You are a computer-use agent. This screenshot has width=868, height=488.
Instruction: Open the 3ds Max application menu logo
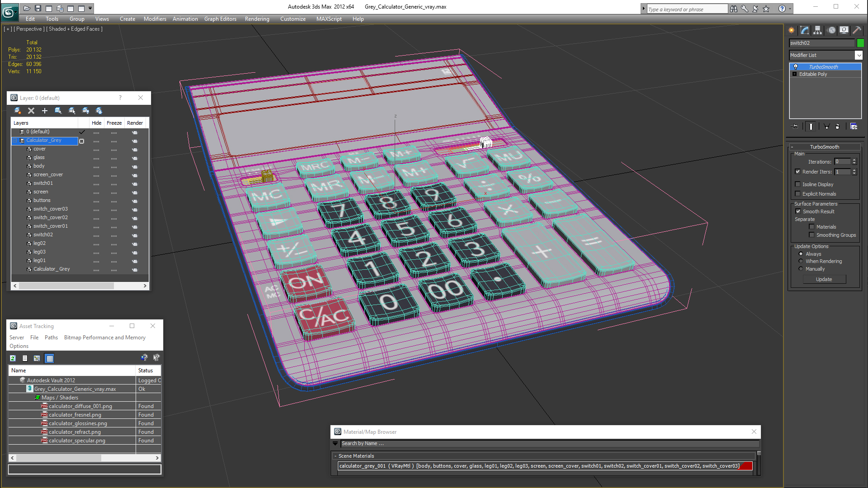tap(9, 12)
